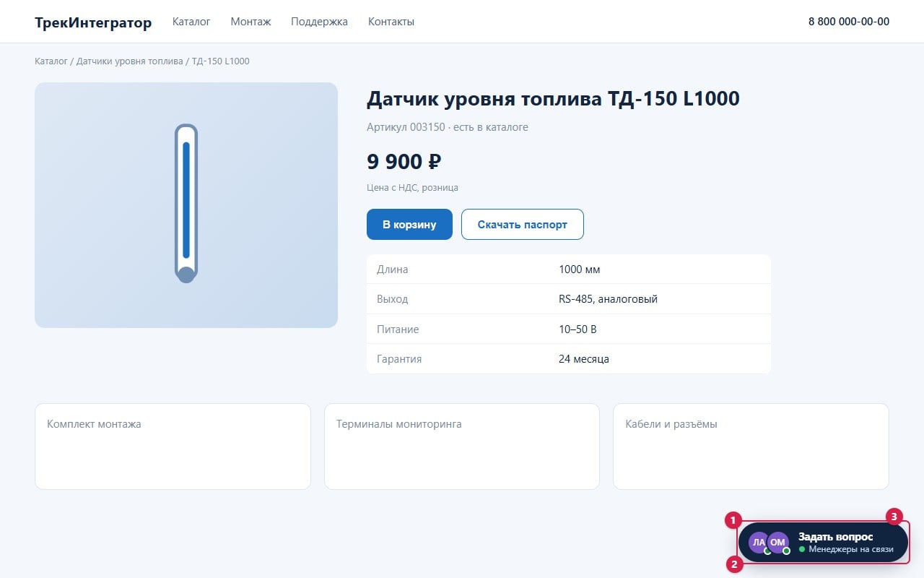Open the ТрекИнтегратор logo link
924x578 pixels.
tap(93, 22)
